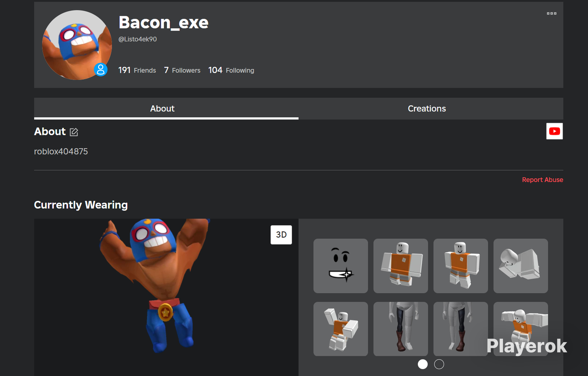Open the one-arm-raised pose item thumbnail
This screenshot has height=376, width=588.
click(341, 329)
